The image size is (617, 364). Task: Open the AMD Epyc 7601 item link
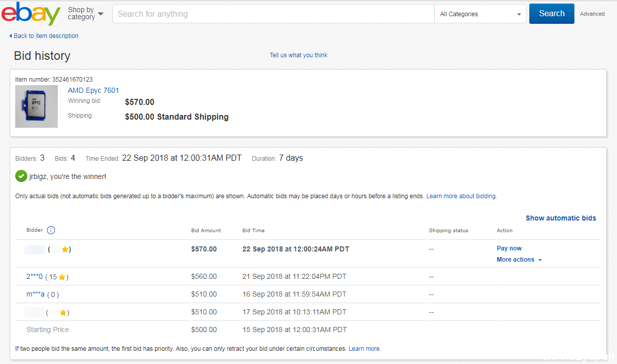pyautogui.click(x=93, y=91)
